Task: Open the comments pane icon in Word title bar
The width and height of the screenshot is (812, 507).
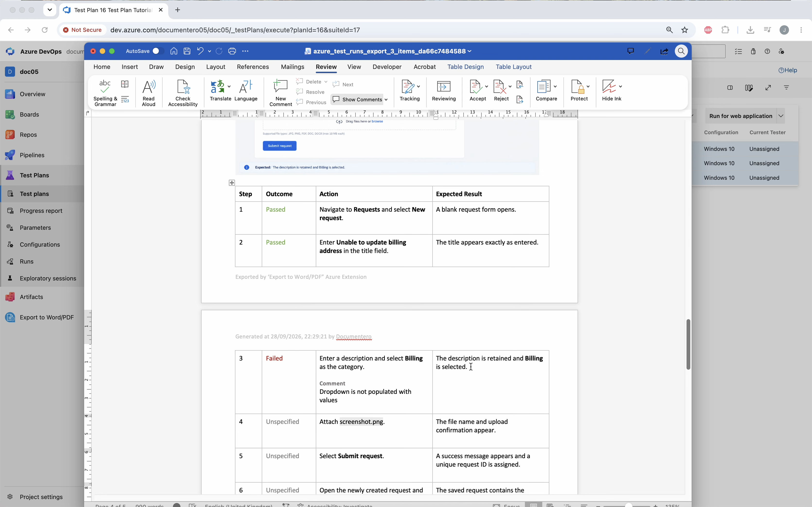Action: click(631, 51)
